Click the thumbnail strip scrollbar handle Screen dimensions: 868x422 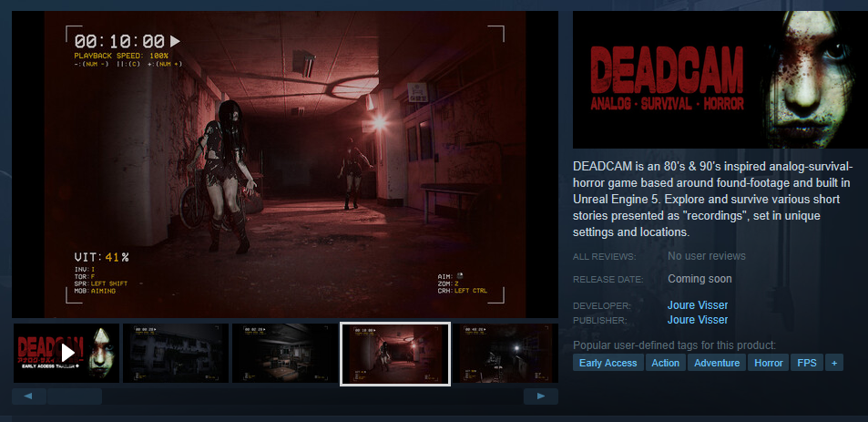tap(75, 396)
